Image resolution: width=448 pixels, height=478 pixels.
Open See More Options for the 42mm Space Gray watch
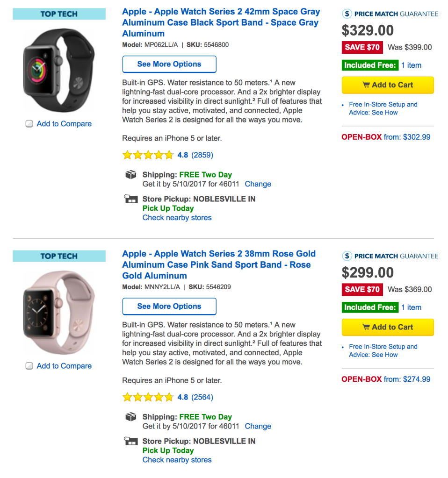[x=169, y=64]
